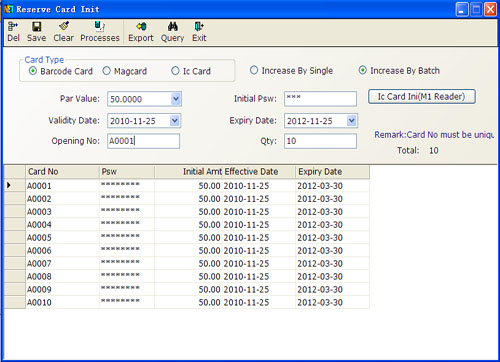The image size is (500, 362).
Task: Click the 50.00 amount in row A0003
Action: coord(188,212)
